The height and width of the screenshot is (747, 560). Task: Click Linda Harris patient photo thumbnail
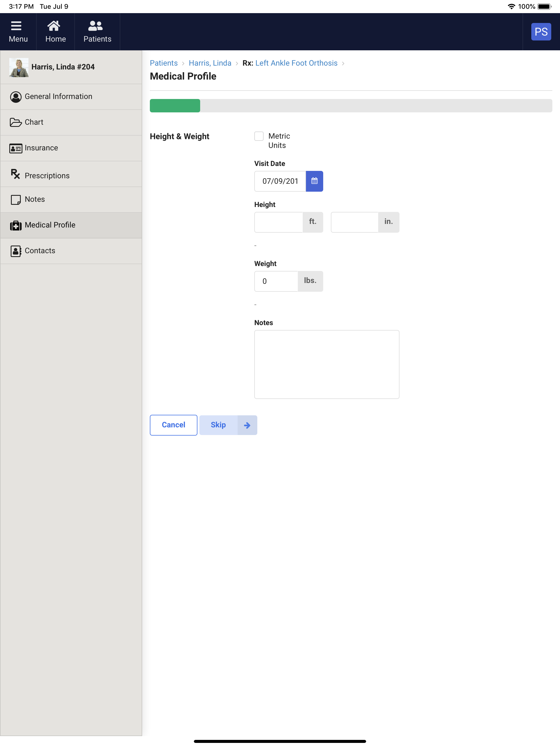tap(19, 67)
